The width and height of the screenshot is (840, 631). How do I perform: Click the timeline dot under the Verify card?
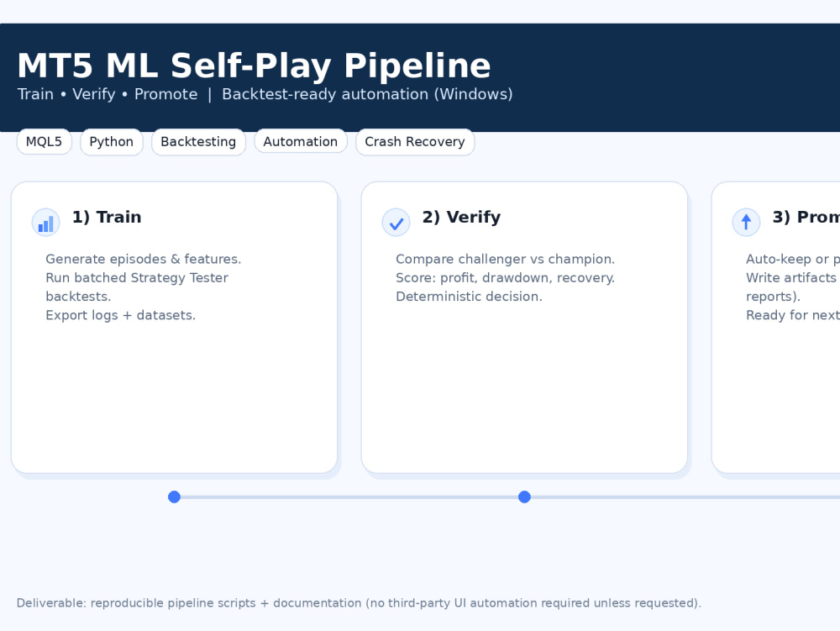click(524, 497)
